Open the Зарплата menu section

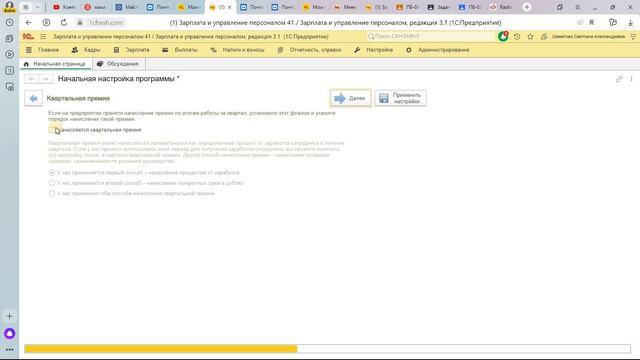tap(131, 50)
